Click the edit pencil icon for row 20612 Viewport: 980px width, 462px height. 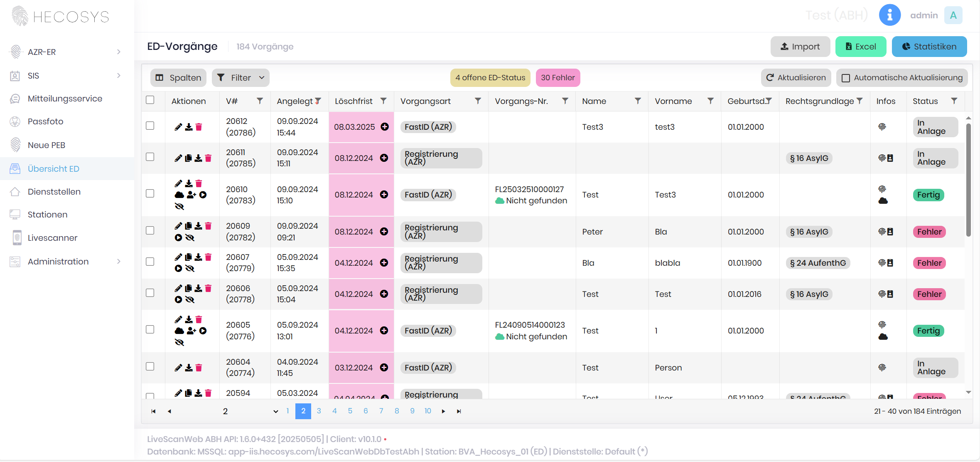[178, 127]
